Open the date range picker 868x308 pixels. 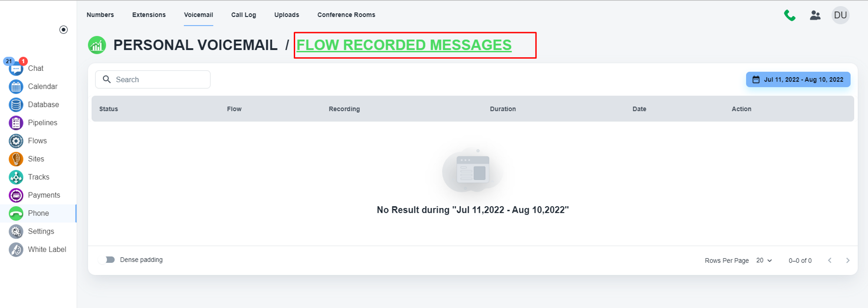point(798,79)
